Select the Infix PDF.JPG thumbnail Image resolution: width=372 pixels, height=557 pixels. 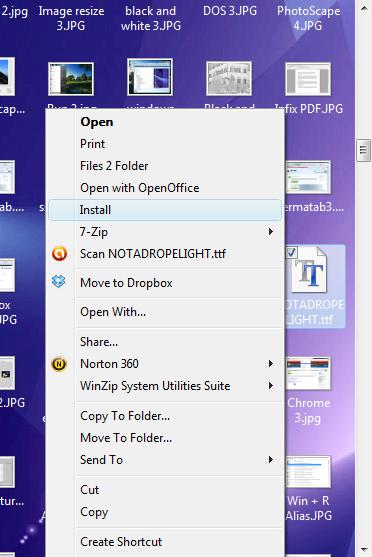coord(308,79)
